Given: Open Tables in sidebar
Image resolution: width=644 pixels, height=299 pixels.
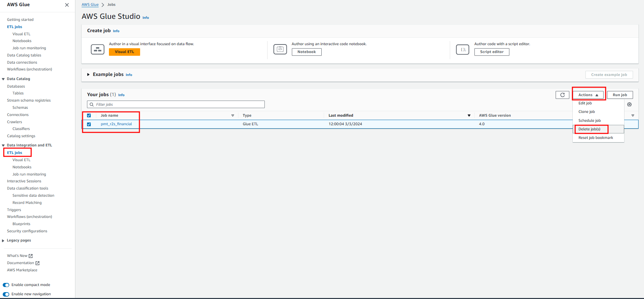Looking at the screenshot, I should pos(18,93).
